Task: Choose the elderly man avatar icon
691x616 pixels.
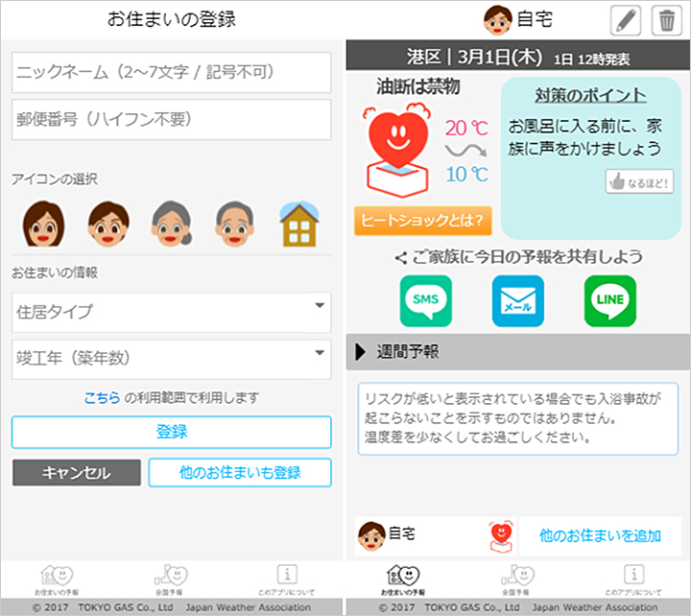Action: coord(234,224)
